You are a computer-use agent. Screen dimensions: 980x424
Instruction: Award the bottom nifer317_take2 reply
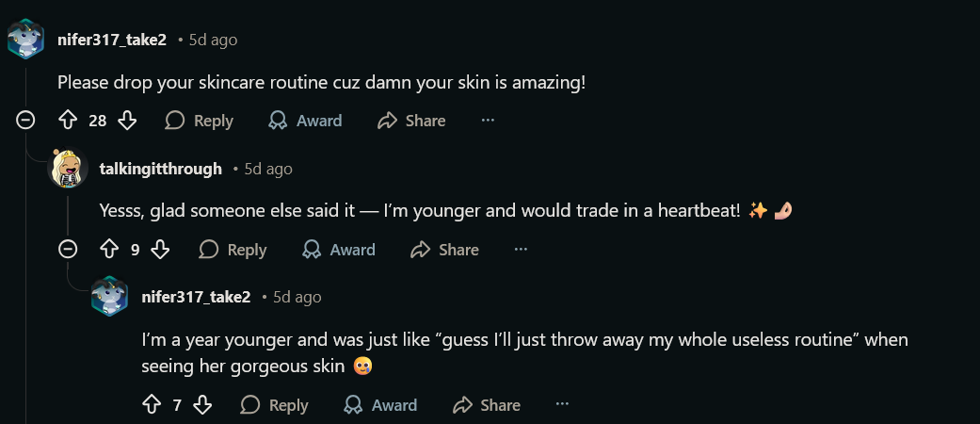click(380, 405)
